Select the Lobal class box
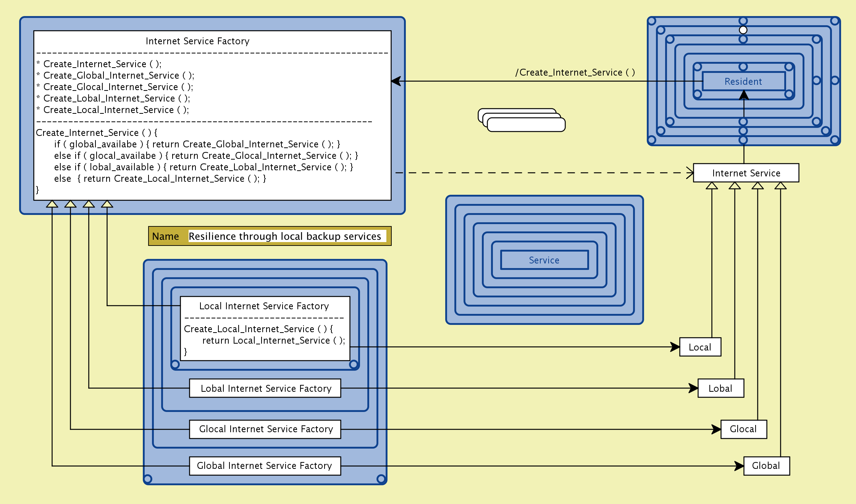Viewport: 856px width, 504px height. [x=720, y=388]
